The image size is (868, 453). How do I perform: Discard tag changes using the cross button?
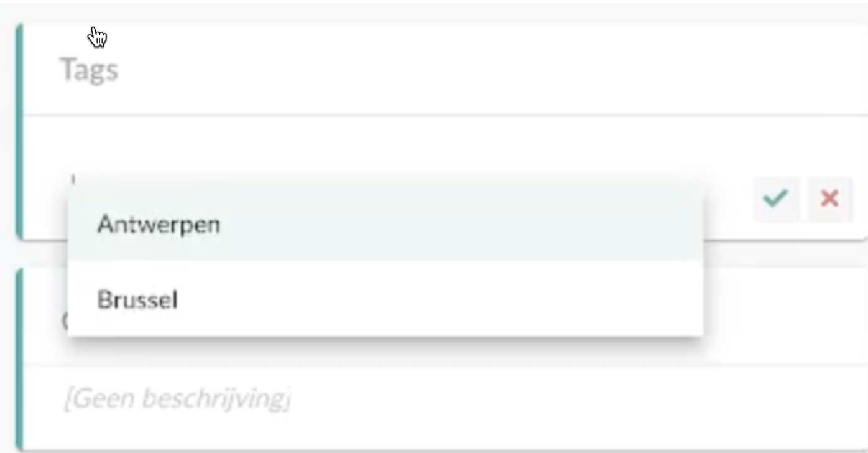[829, 198]
